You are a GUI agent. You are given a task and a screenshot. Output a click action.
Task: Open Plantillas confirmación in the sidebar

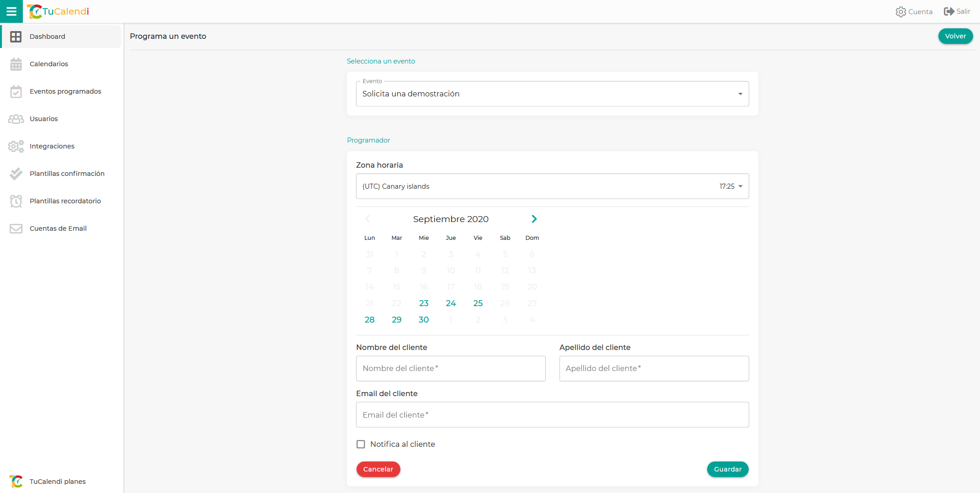pos(61,174)
